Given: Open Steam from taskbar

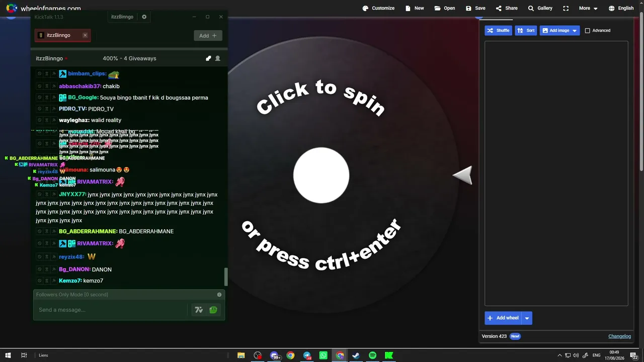Looking at the screenshot, I should tap(356, 355).
